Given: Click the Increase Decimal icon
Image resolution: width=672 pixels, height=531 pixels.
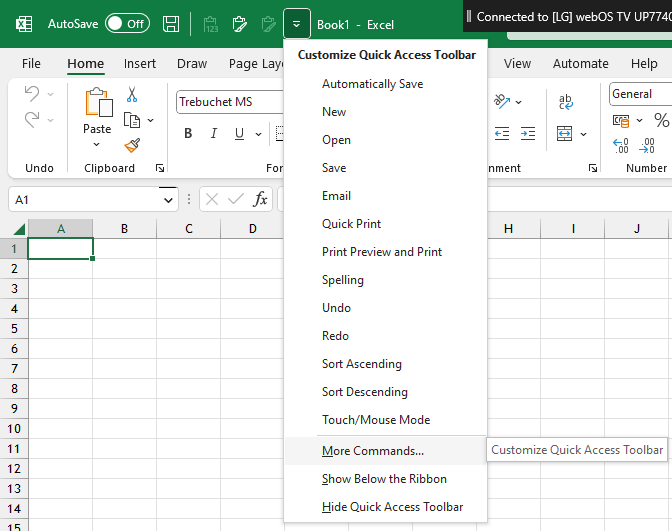Looking at the screenshot, I should [621, 146].
